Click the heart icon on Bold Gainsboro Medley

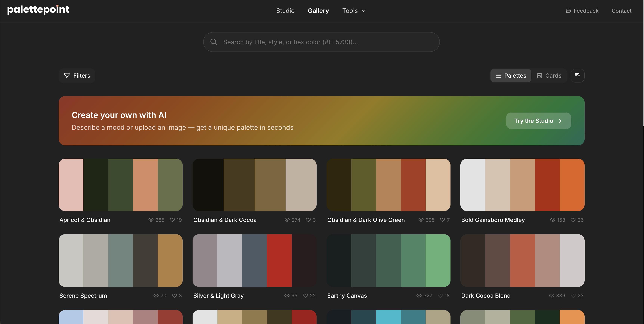point(573,220)
